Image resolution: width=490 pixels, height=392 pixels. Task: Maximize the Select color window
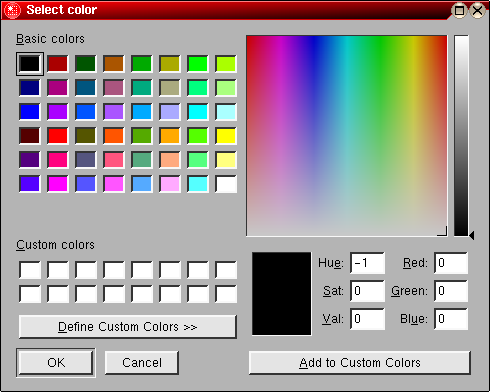[x=459, y=11]
